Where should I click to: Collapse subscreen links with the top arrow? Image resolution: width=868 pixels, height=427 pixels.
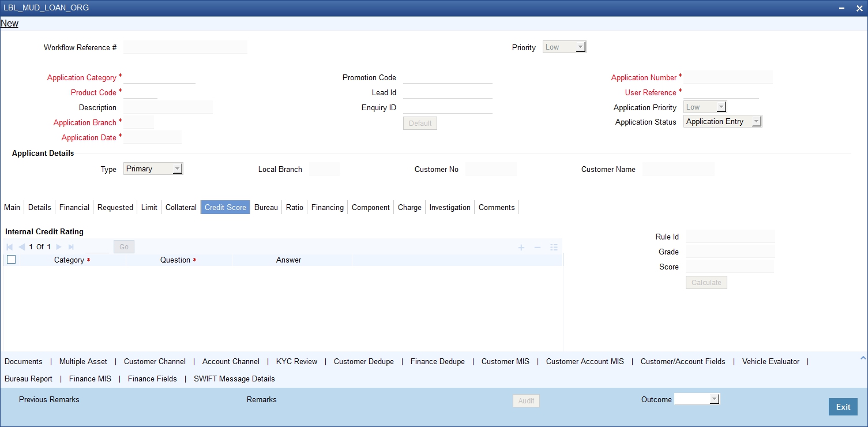click(x=863, y=358)
